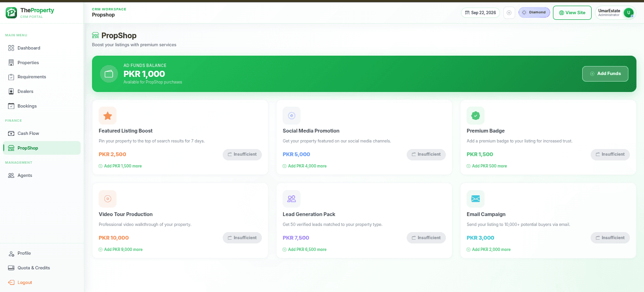
Task: Click the 'Boost your listings with premium services' subtitle
Action: point(134,45)
